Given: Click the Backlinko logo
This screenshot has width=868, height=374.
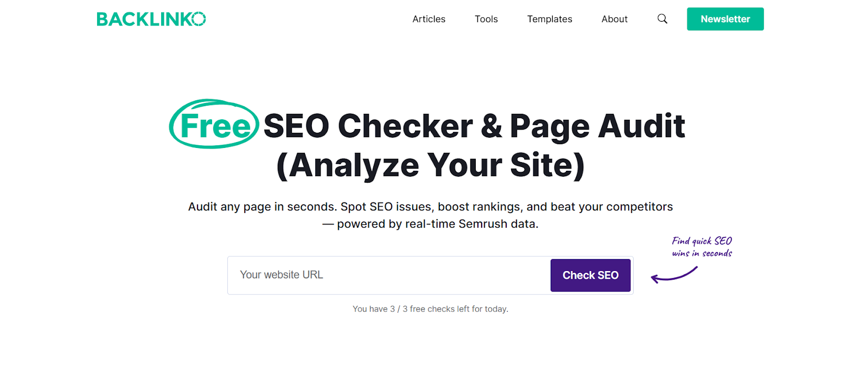Looking at the screenshot, I should [x=151, y=18].
